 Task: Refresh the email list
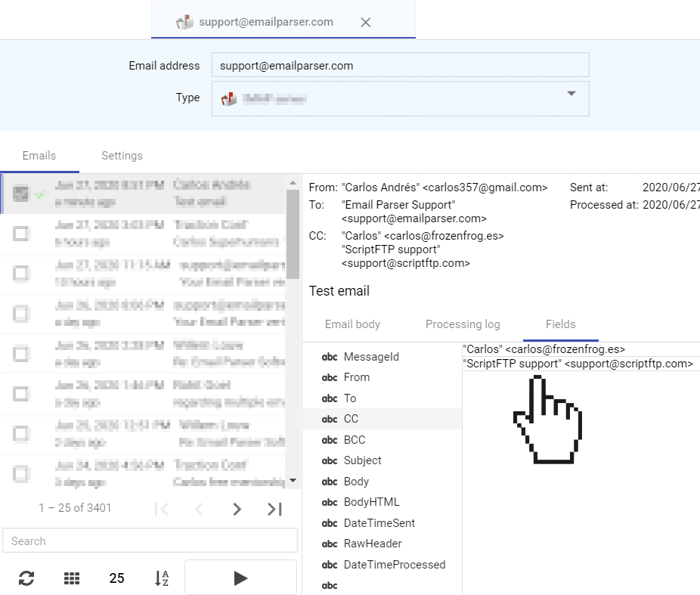point(26,578)
